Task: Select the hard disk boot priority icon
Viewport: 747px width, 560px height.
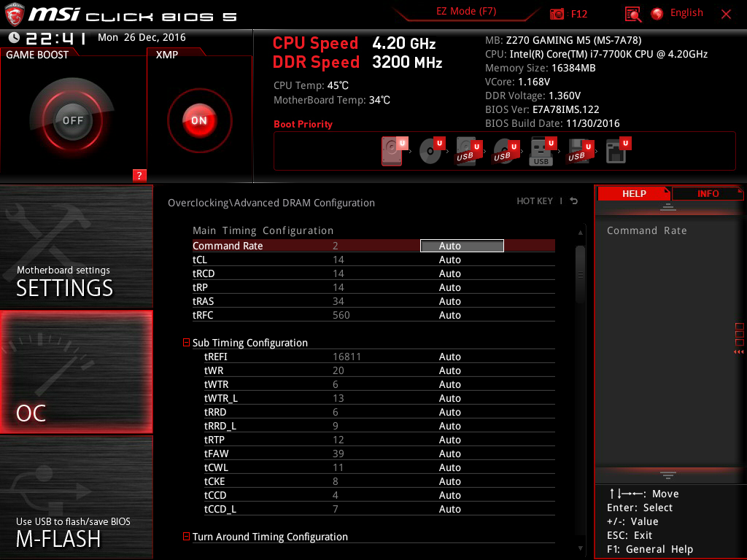Action: click(x=392, y=152)
